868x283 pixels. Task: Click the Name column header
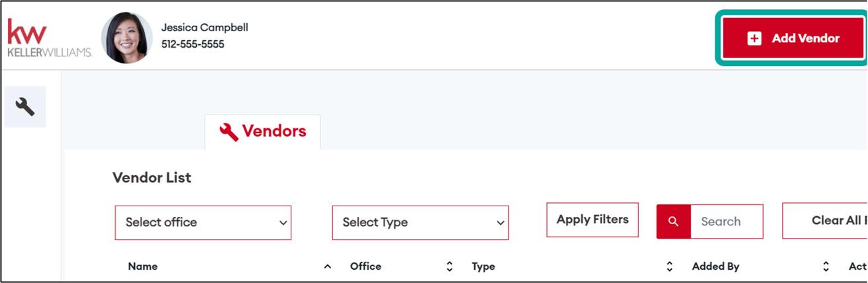pos(143,266)
